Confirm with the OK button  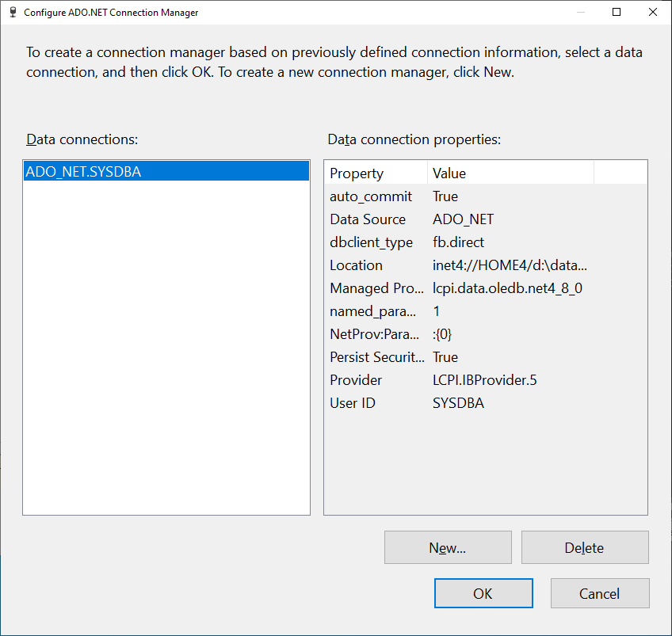click(483, 593)
